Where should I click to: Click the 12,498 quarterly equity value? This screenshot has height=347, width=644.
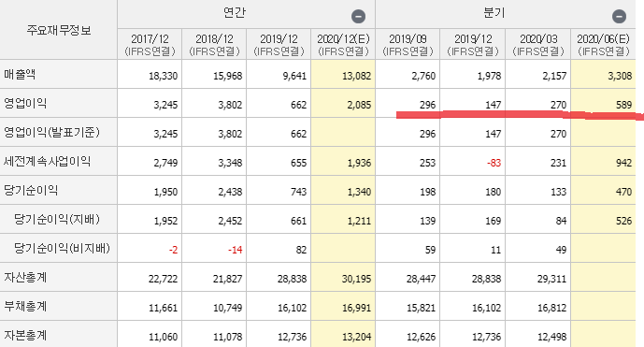tap(552, 337)
